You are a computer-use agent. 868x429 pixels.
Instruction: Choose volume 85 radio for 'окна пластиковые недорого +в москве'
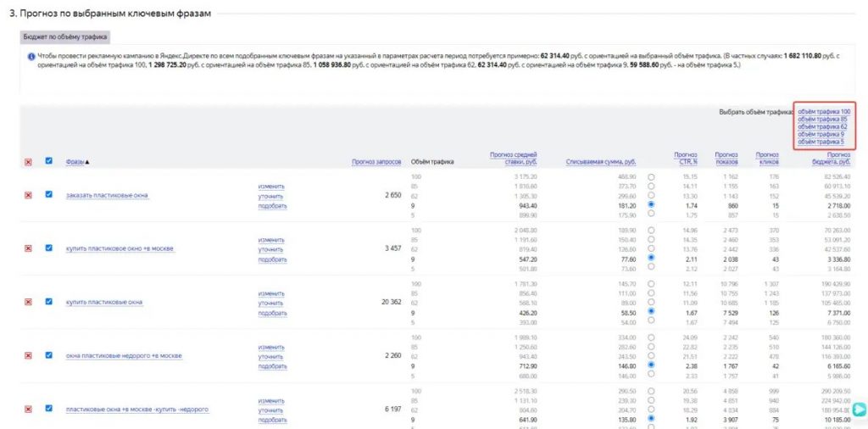(x=651, y=347)
